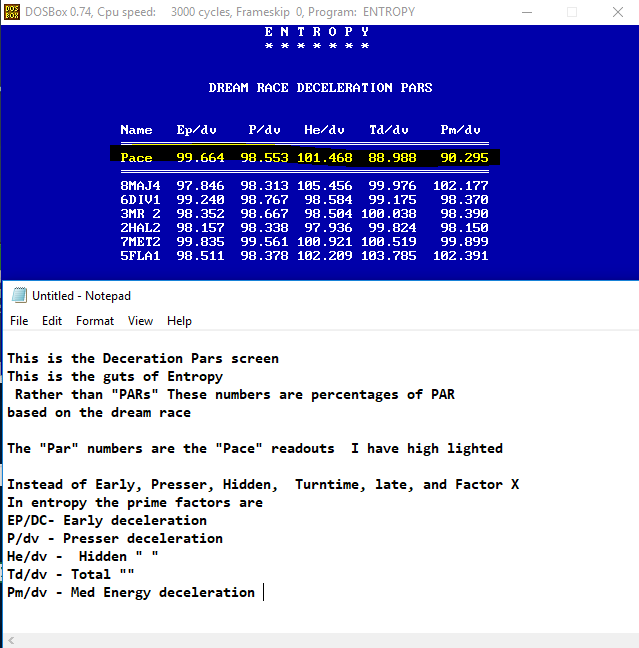Click line 'based on the dream race'

[x=99, y=412]
